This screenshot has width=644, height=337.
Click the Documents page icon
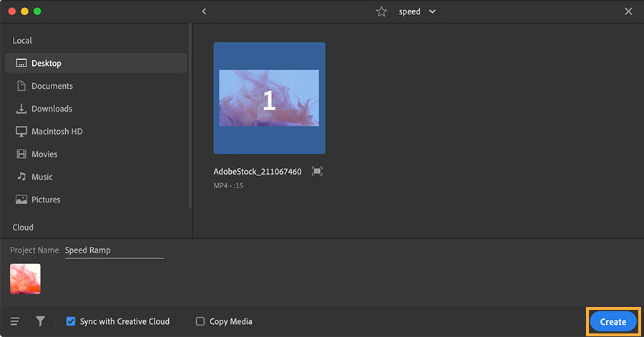pyautogui.click(x=21, y=86)
